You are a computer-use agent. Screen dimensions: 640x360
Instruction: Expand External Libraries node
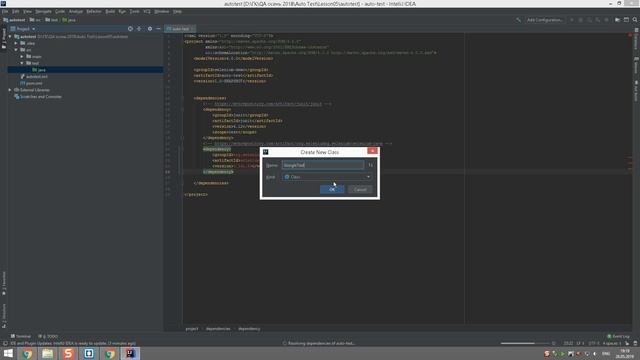click(10, 90)
